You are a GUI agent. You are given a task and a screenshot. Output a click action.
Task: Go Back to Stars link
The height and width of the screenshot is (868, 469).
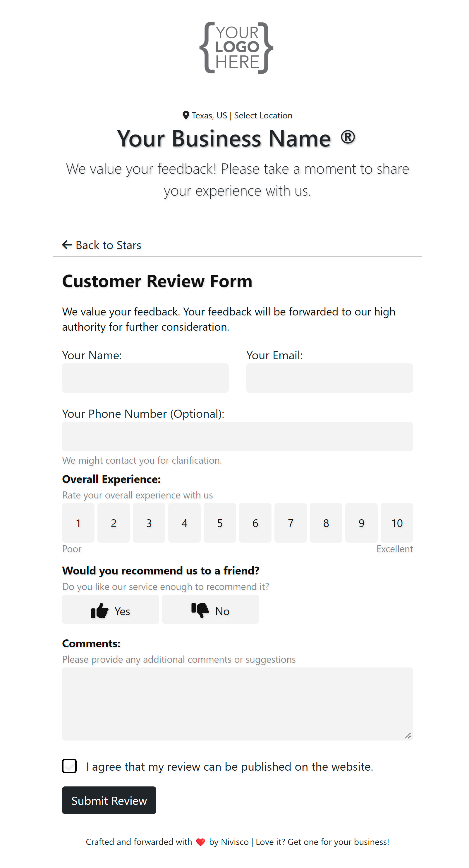(x=108, y=245)
